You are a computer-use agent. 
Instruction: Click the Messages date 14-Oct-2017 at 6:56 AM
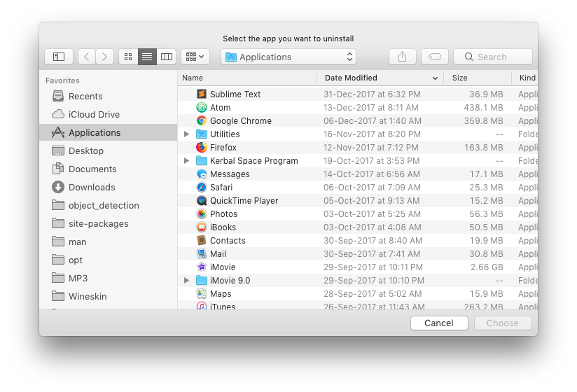372,174
